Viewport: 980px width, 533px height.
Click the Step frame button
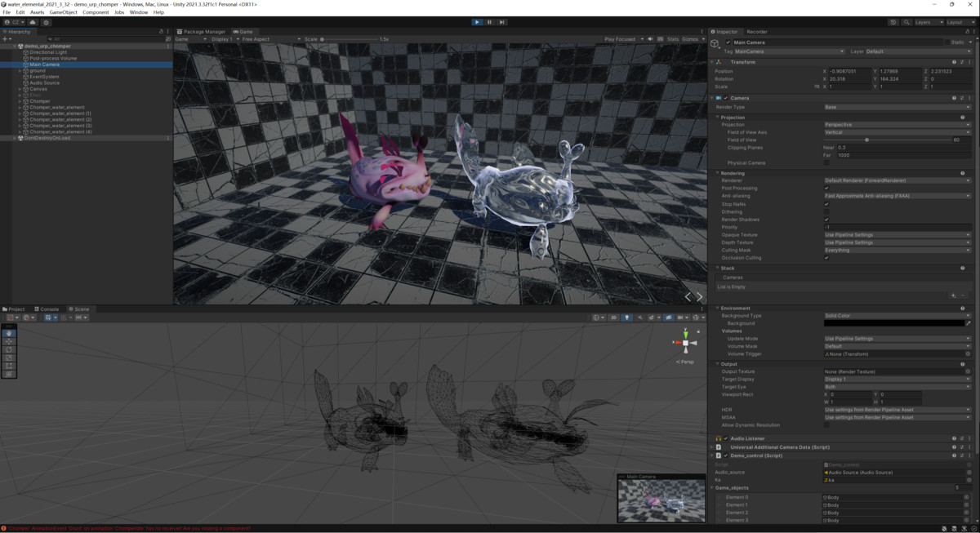501,22
